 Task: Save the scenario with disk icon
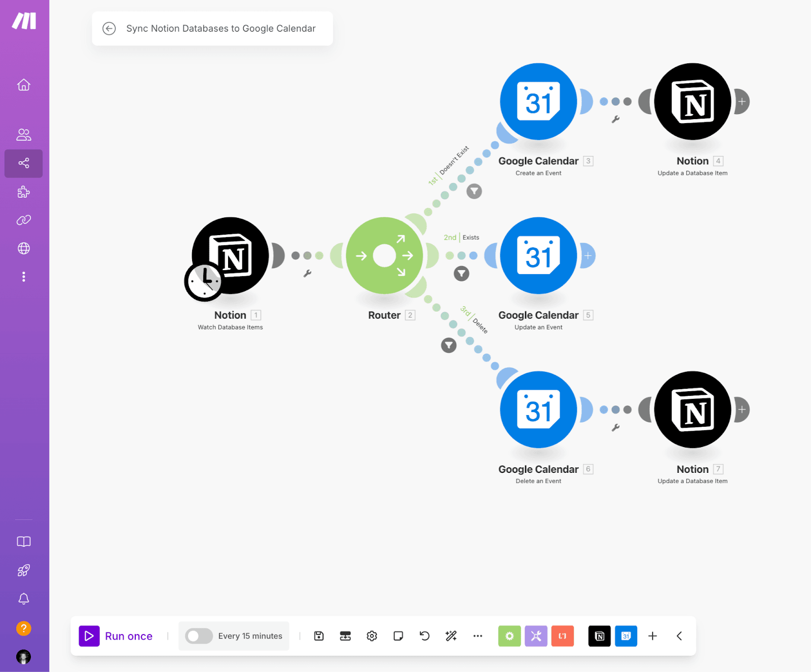[319, 636]
